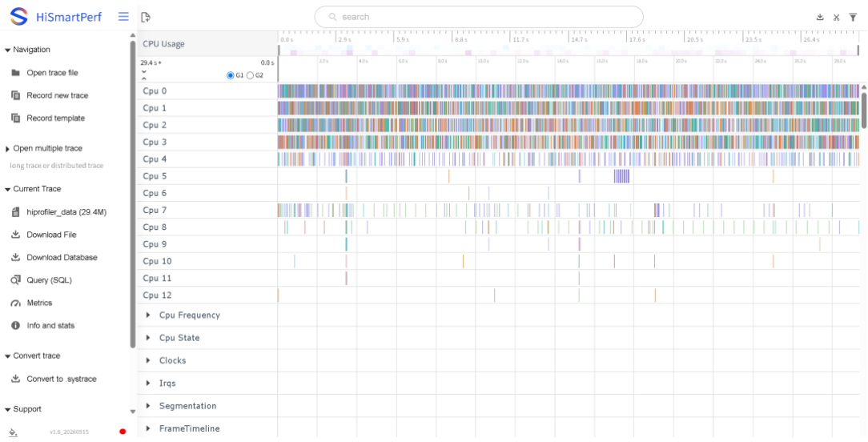
Task: Choose Record template menu item
Action: pos(56,118)
